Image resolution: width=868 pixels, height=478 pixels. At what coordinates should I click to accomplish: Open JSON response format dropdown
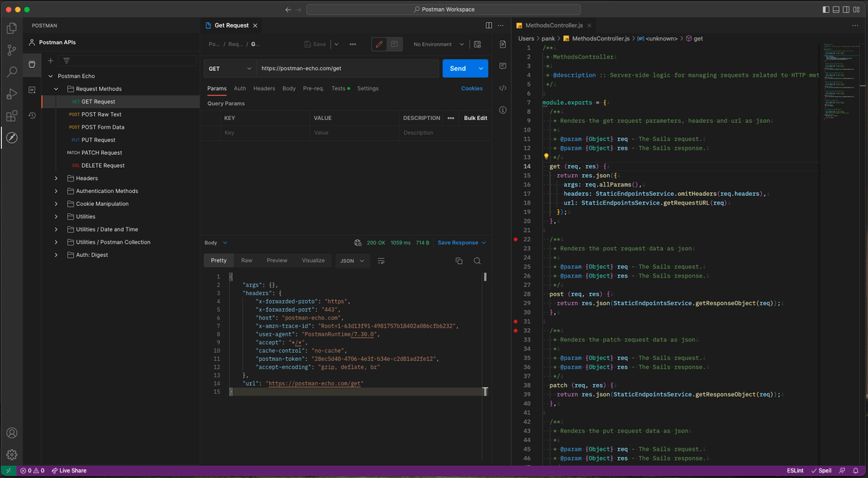tap(352, 260)
